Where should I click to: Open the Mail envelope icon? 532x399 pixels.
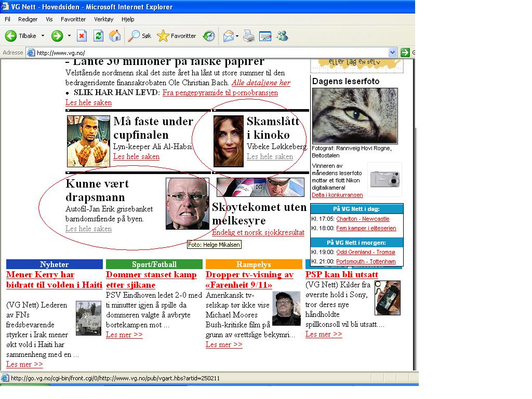click(x=229, y=36)
